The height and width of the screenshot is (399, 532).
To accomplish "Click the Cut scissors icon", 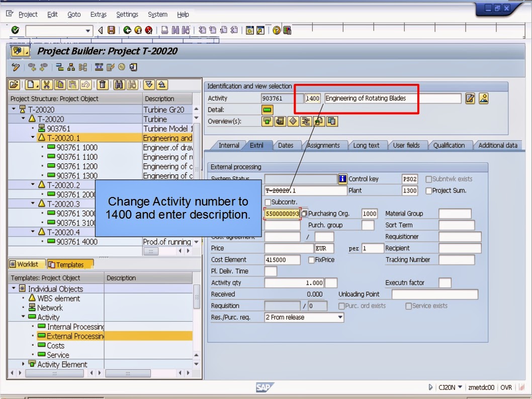I will tap(46, 85).
